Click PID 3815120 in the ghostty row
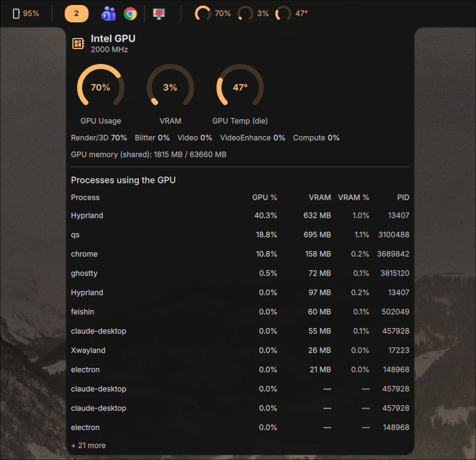Screen dimensions: 476x460 point(395,274)
